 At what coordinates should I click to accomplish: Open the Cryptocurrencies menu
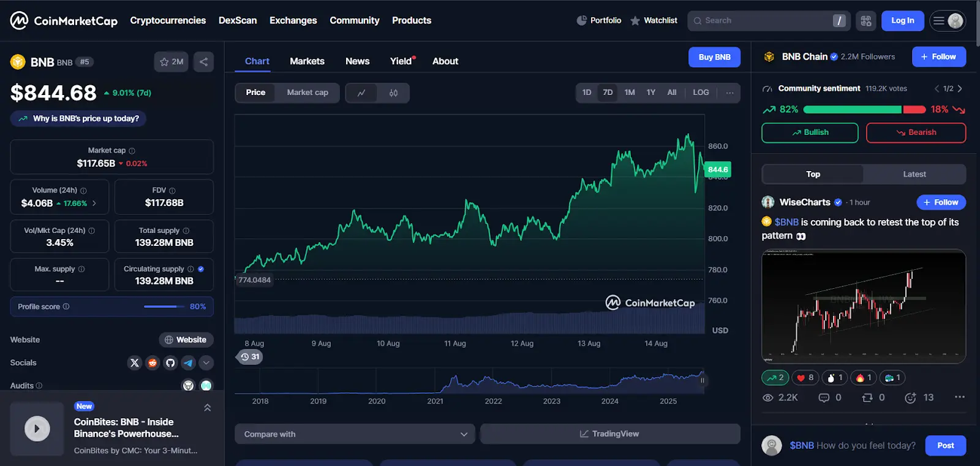click(x=168, y=20)
